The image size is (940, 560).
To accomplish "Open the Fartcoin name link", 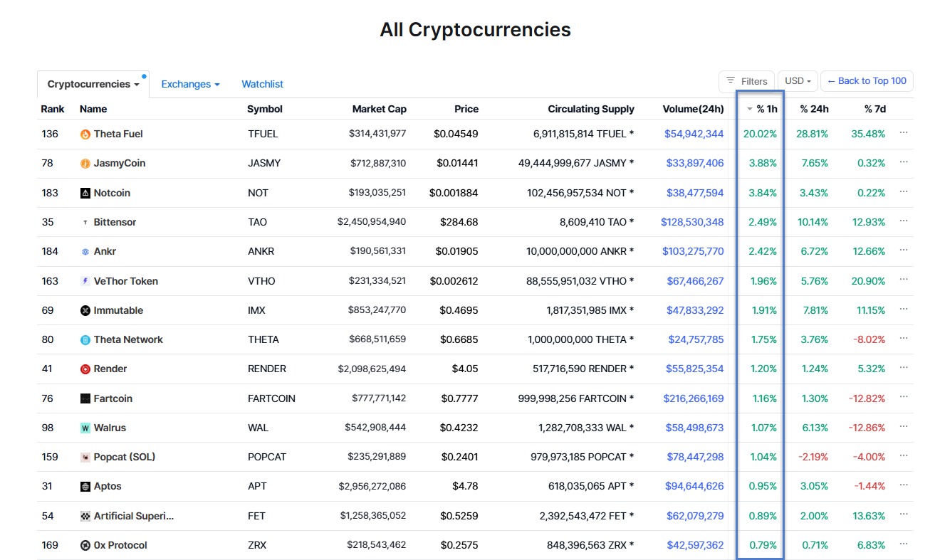I will point(113,398).
